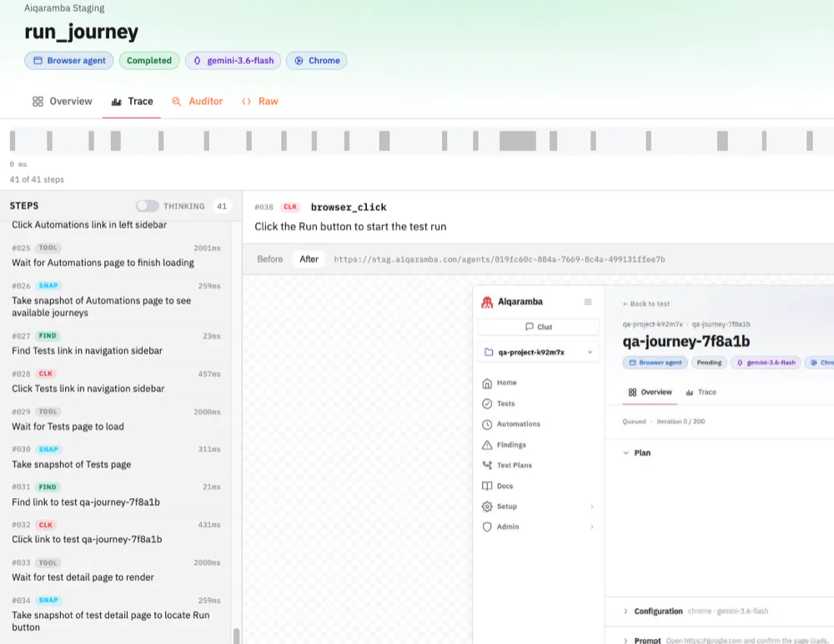Viewport: 834px width, 644px height.
Task: Switch to the Overview tab of run_journey
Action: 63,101
